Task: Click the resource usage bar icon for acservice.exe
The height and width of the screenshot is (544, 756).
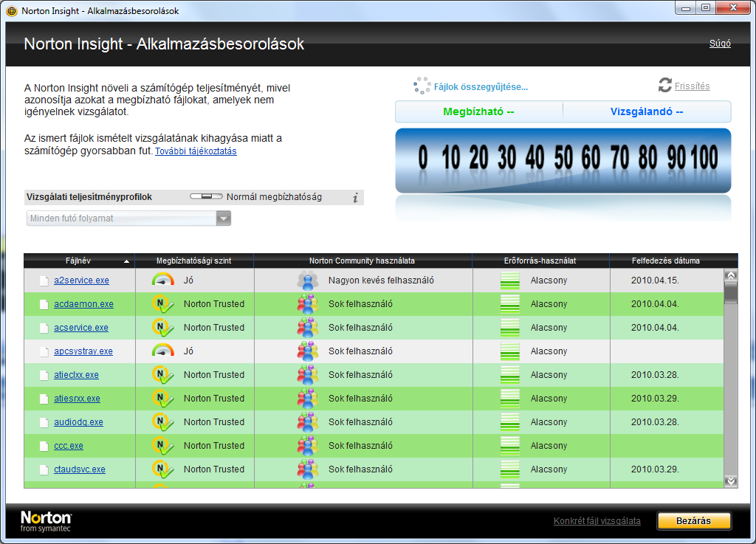Action: coord(510,328)
